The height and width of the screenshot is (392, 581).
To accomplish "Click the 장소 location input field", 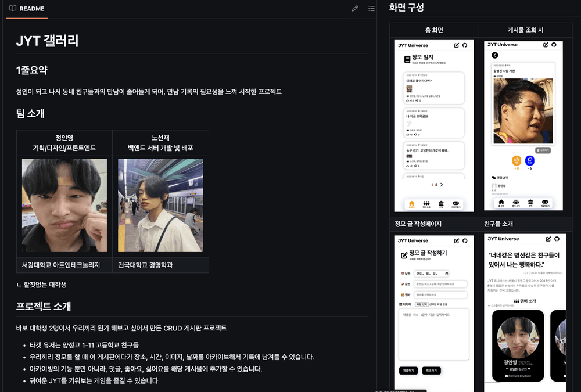I will (442, 283).
